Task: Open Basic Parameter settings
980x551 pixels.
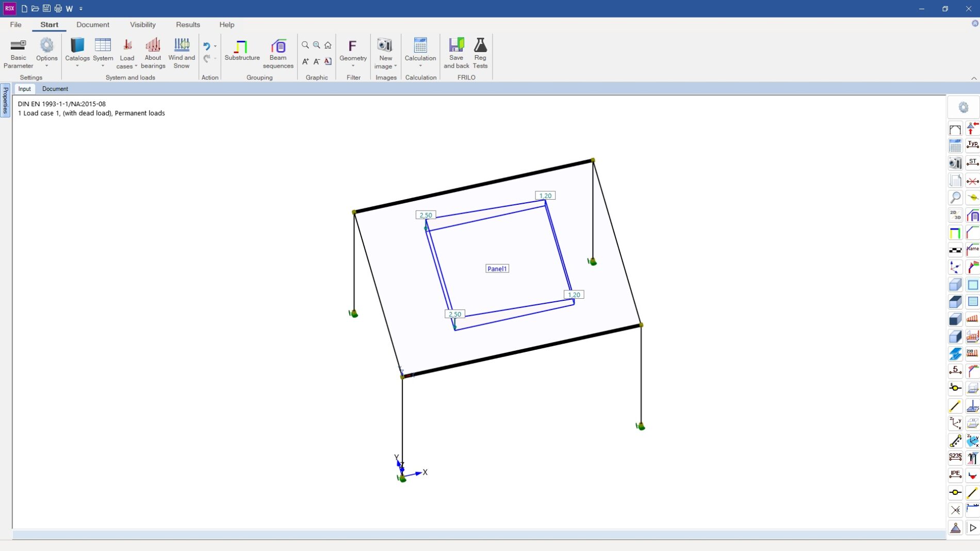Action: point(19,54)
